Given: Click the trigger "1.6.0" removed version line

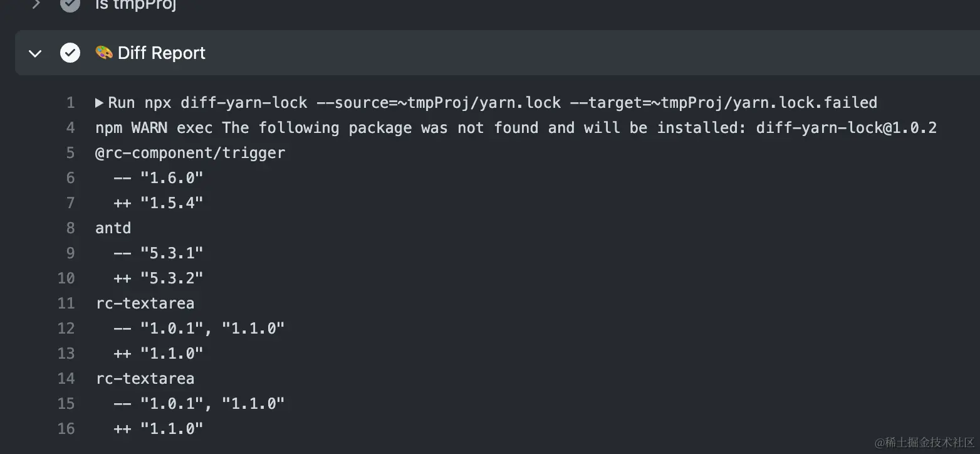Looking at the screenshot, I should pos(159,178).
